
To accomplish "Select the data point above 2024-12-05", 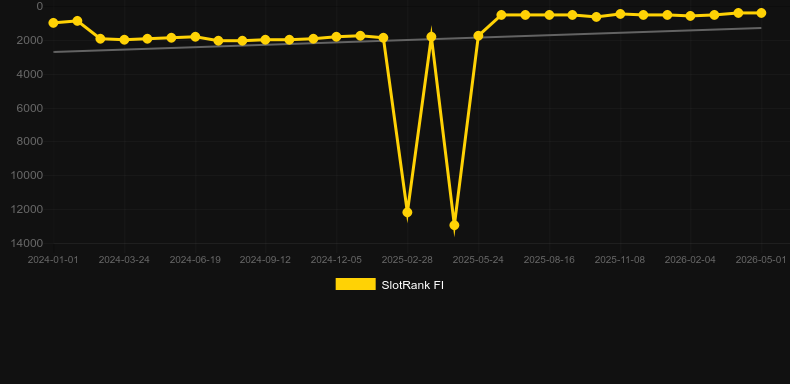I will point(336,37).
